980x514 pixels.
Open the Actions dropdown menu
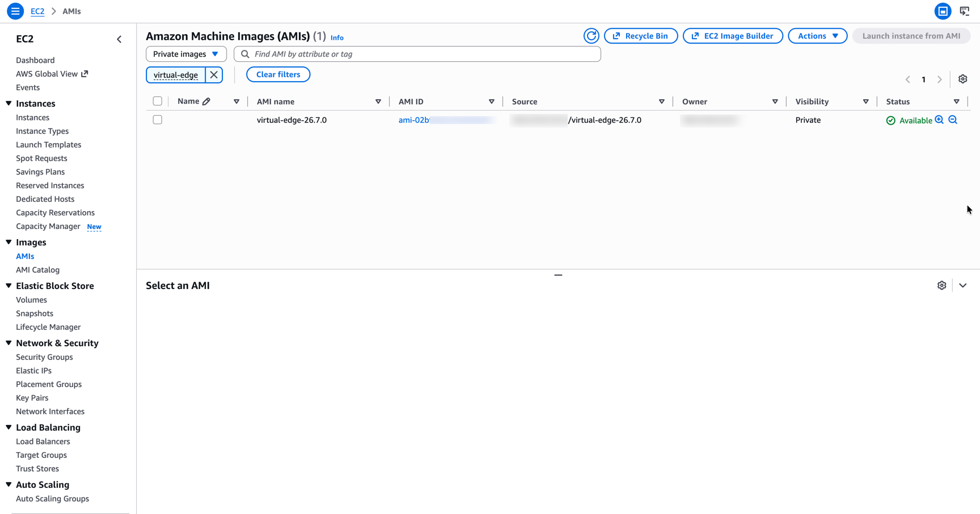817,36
